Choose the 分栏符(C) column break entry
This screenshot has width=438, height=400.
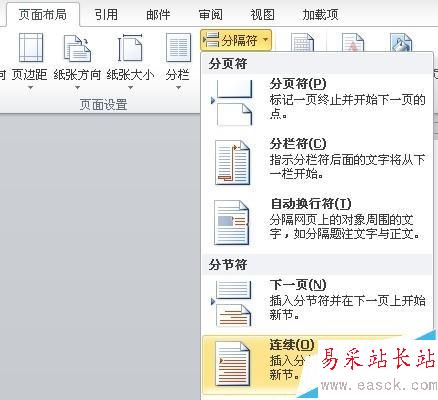(x=317, y=162)
